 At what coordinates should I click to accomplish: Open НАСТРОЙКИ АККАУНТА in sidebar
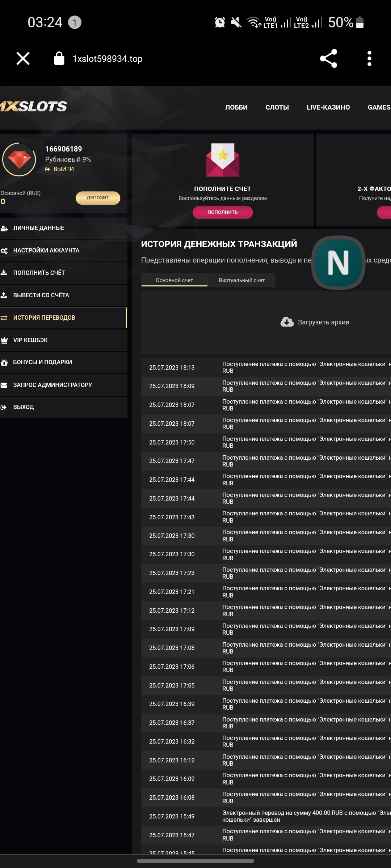tap(46, 251)
